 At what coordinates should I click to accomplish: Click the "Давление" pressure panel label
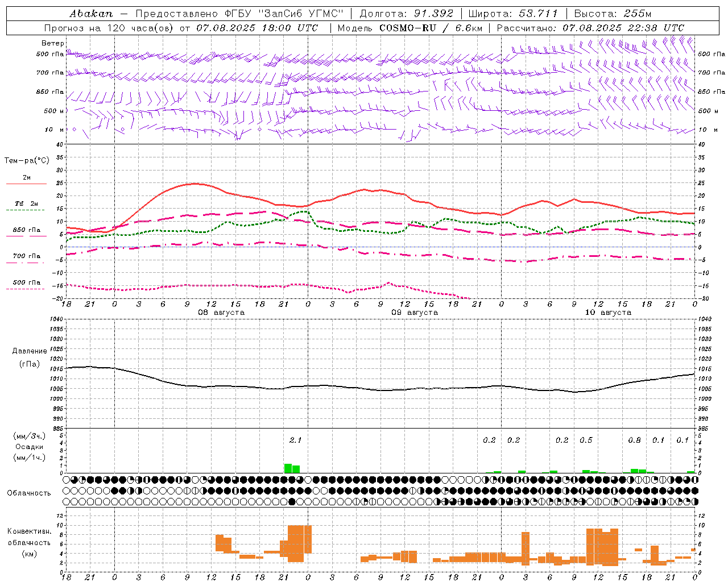tap(30, 351)
